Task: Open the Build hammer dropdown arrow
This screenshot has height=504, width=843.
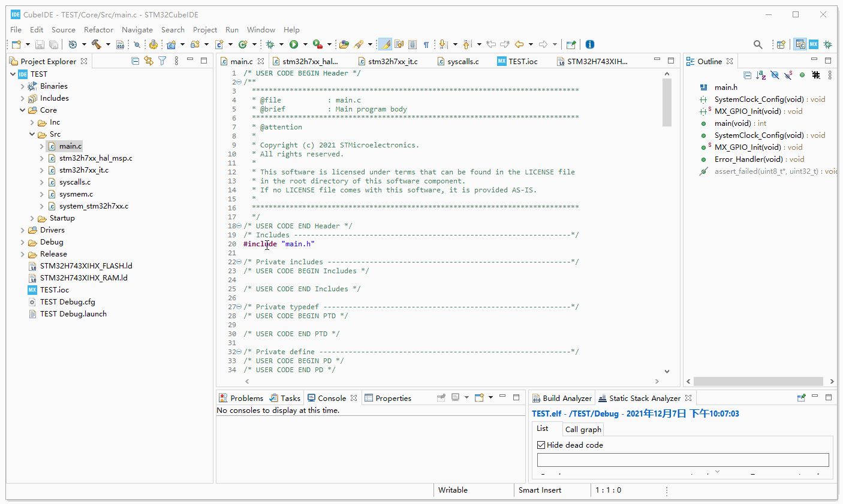Action: point(108,44)
